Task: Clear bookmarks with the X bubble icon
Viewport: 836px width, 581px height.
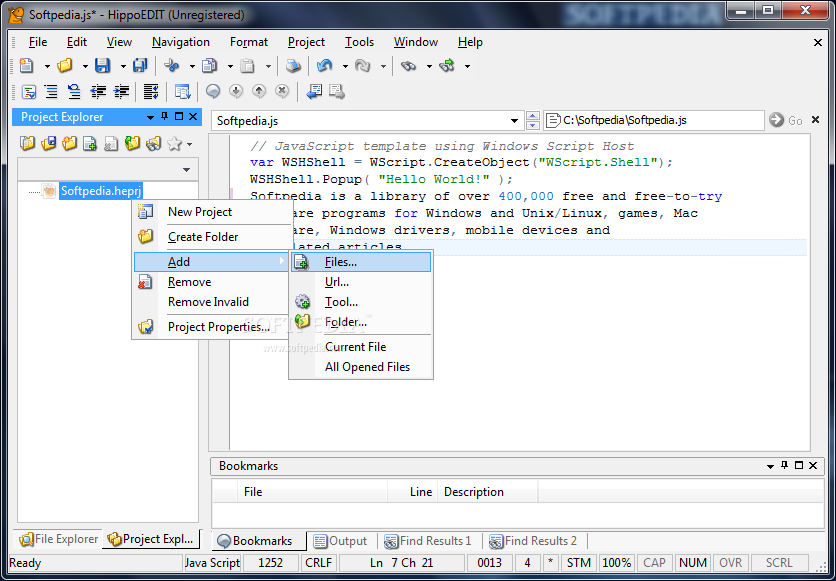Action: coord(282,92)
